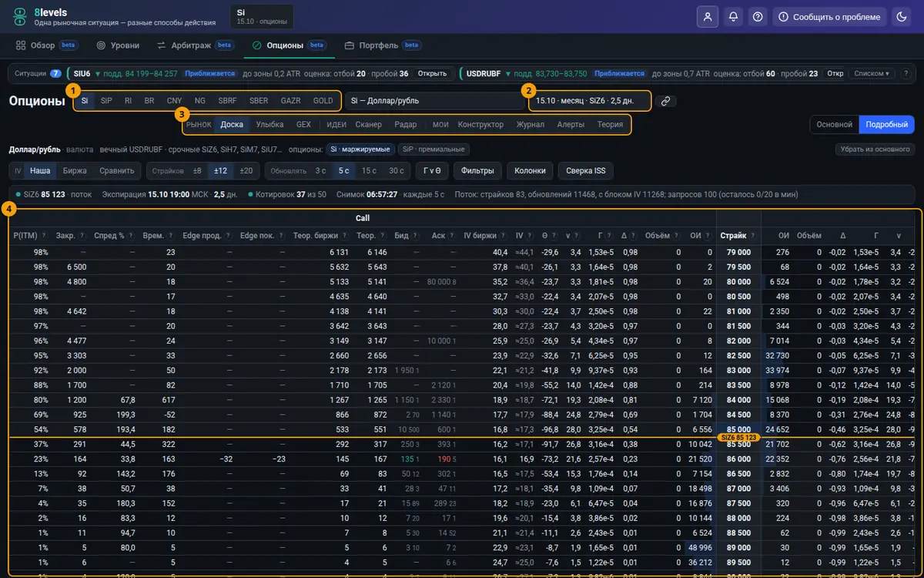Click help icon next to Страйк header
The width and height of the screenshot is (924, 578).
click(751, 235)
